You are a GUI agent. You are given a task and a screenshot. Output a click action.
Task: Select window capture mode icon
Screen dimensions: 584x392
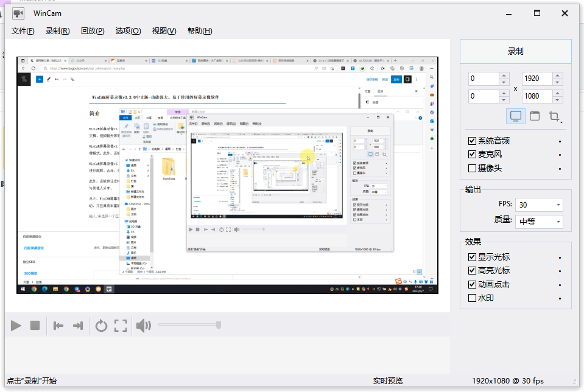click(535, 116)
